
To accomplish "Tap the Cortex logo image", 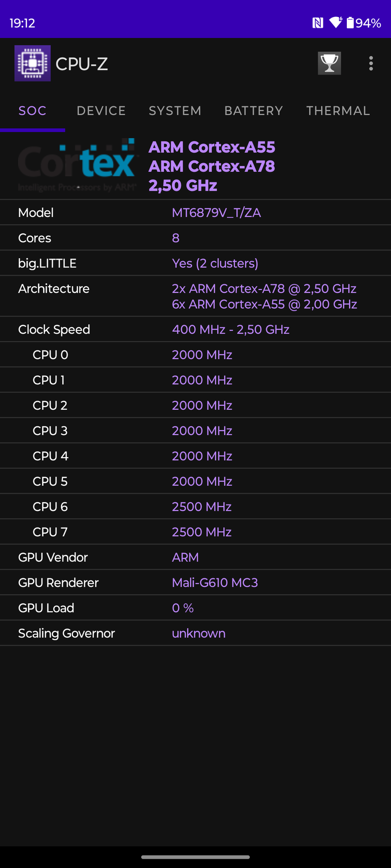I will pyautogui.click(x=77, y=165).
